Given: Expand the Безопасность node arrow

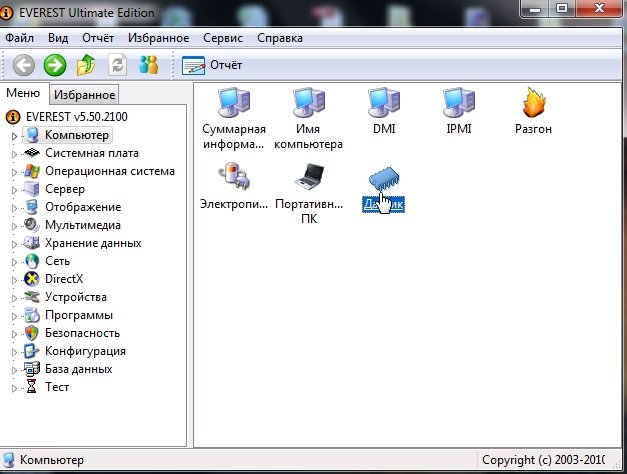Looking at the screenshot, I should pos(14,334).
